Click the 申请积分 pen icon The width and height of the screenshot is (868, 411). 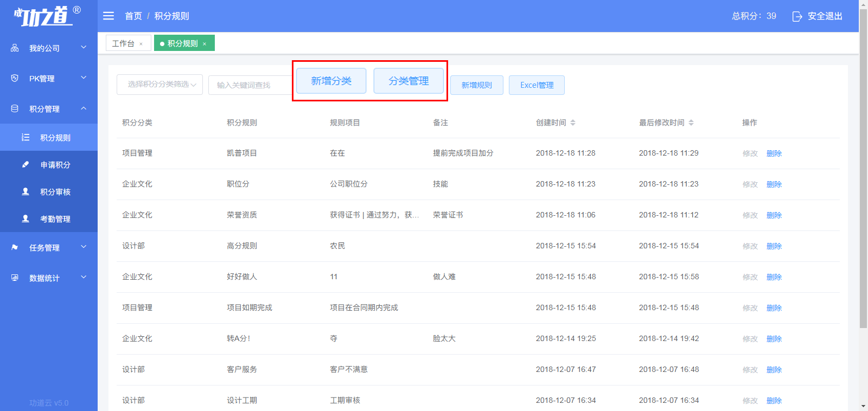coord(25,164)
